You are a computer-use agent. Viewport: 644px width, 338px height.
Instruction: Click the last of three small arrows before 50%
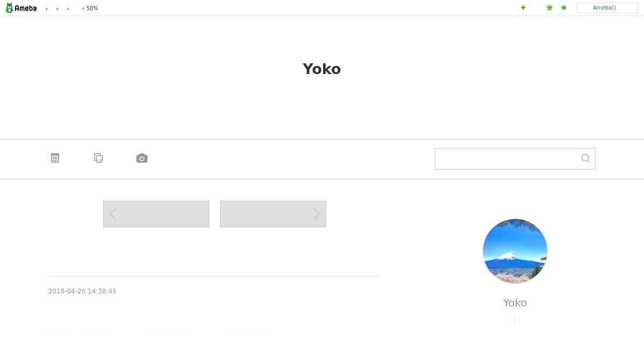click(68, 9)
